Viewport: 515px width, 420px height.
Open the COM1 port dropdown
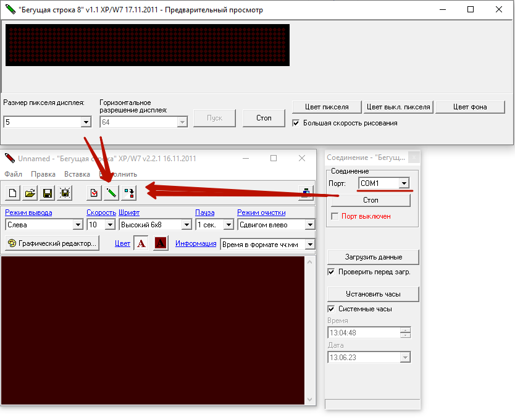click(x=404, y=183)
